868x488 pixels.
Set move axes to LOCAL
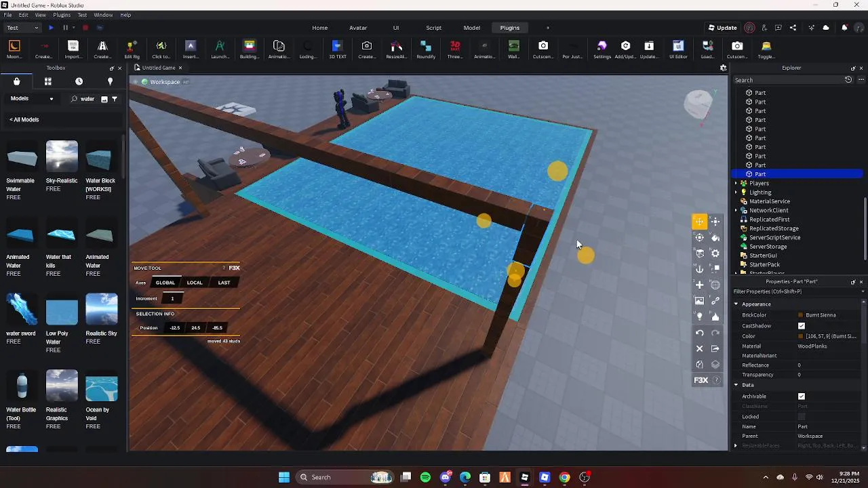[x=195, y=283]
